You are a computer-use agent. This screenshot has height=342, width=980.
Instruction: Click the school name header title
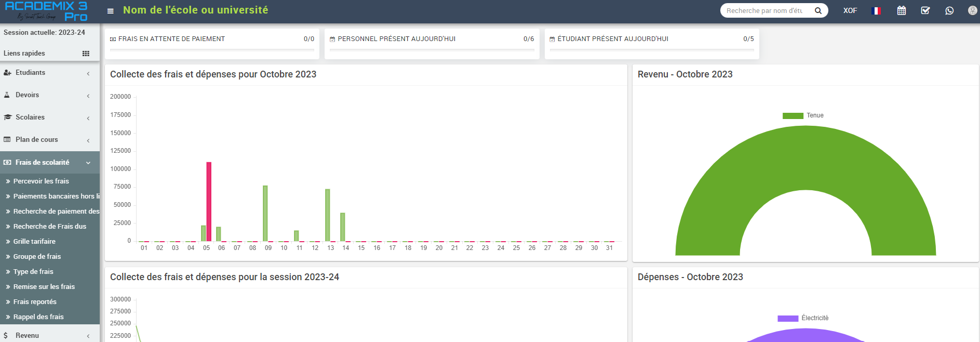[196, 10]
